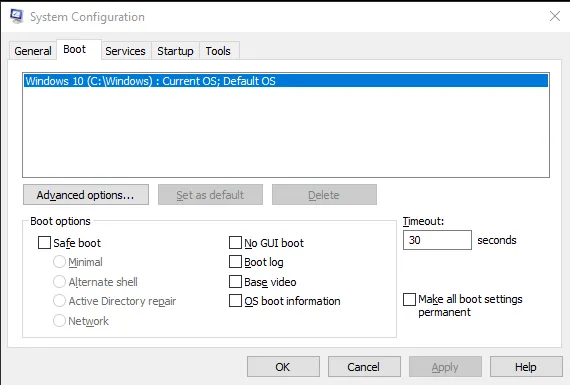Check the Base video option
The image size is (570, 385).
[x=235, y=282]
